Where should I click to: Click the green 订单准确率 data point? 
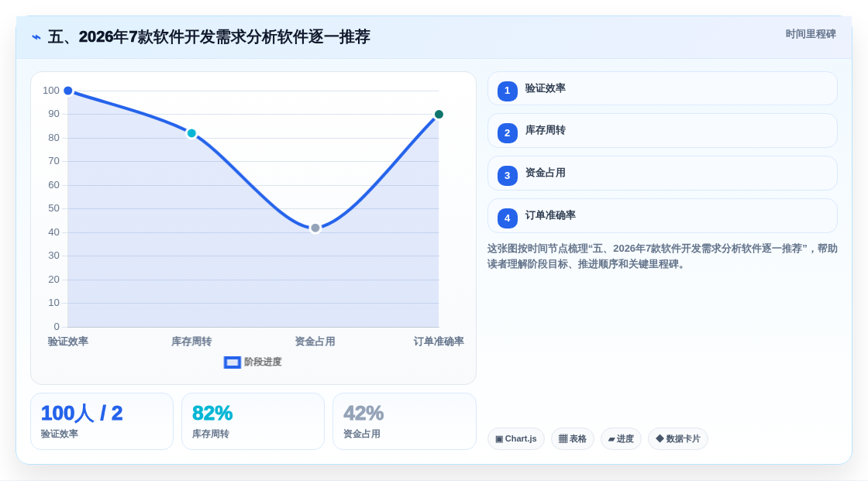click(x=439, y=115)
